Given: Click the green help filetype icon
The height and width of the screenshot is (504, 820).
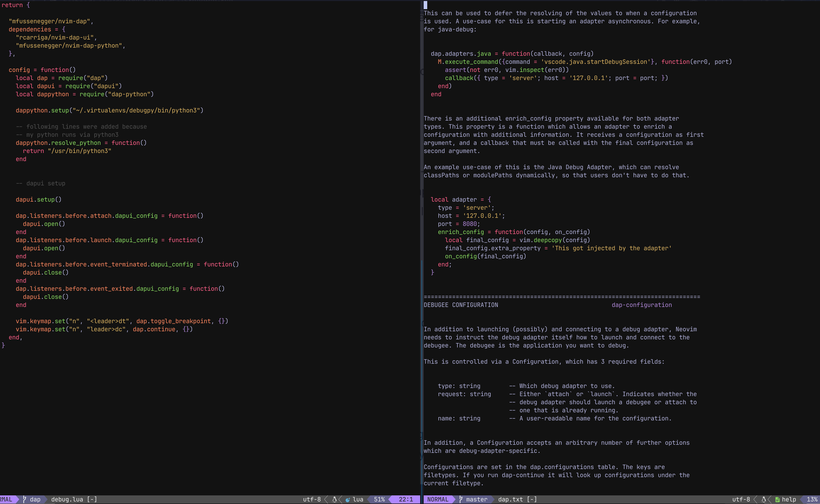Looking at the screenshot, I should click(x=777, y=500).
